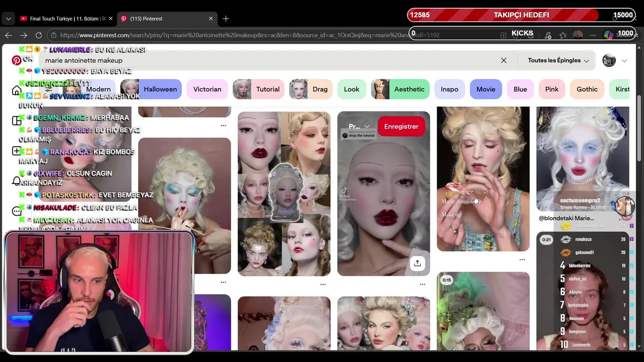Expand the Toutes les Épingles filter dropdown
This screenshot has height=362, width=644.
tap(558, 60)
